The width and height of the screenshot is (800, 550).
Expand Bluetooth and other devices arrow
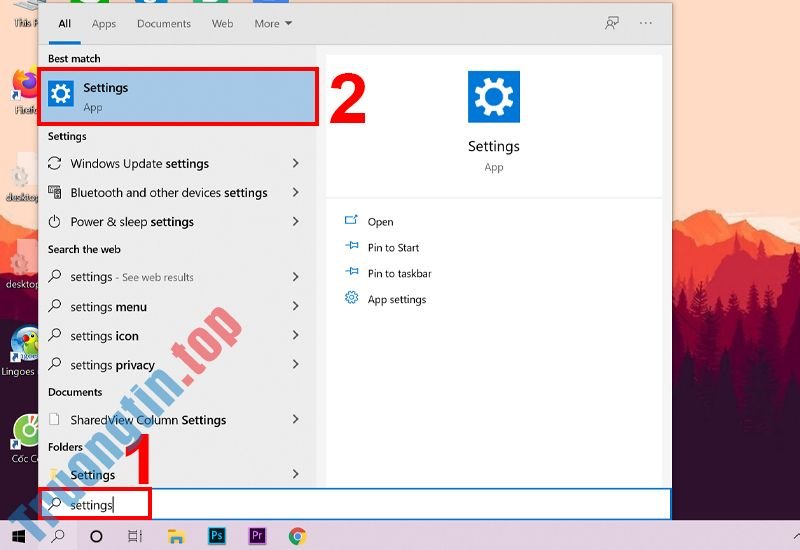click(x=295, y=192)
